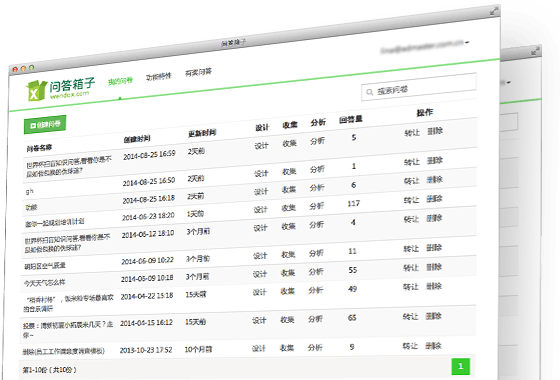Click the response count 117

[354, 203]
